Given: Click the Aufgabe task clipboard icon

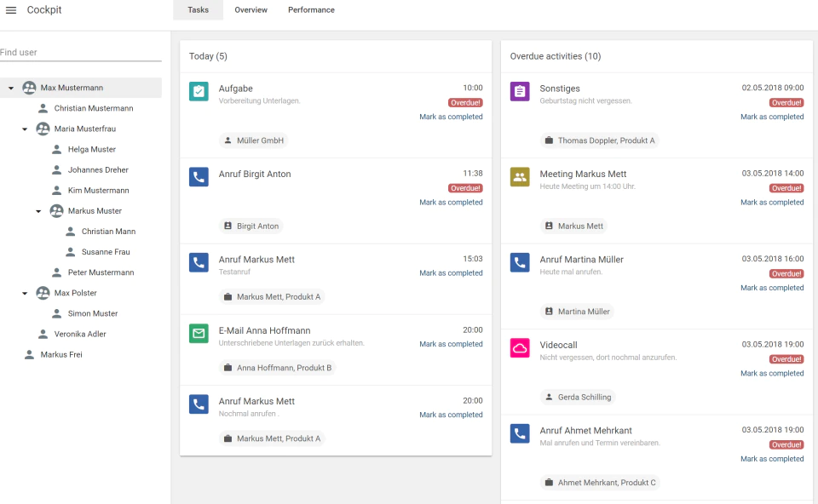Looking at the screenshot, I should pos(199,91).
